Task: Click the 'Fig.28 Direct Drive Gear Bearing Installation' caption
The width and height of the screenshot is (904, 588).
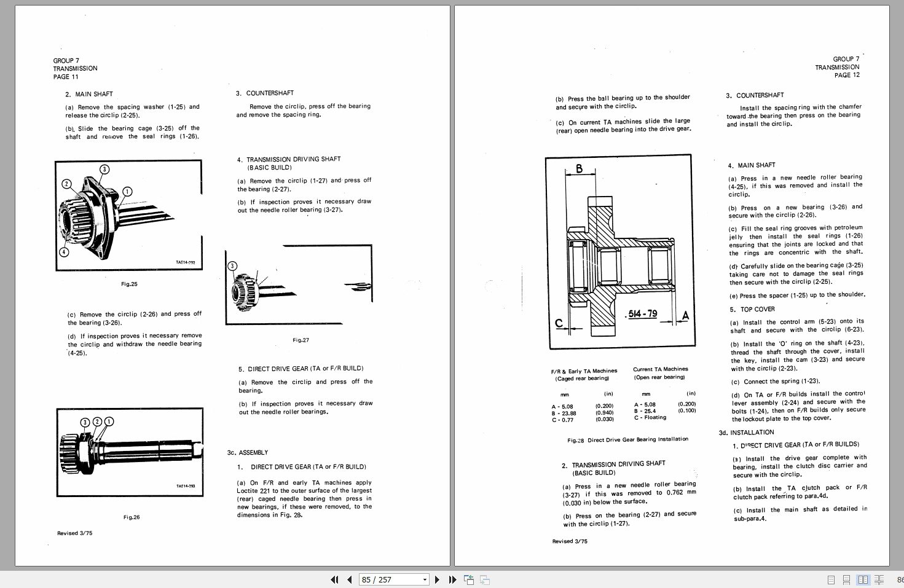Action: pyautogui.click(x=627, y=440)
